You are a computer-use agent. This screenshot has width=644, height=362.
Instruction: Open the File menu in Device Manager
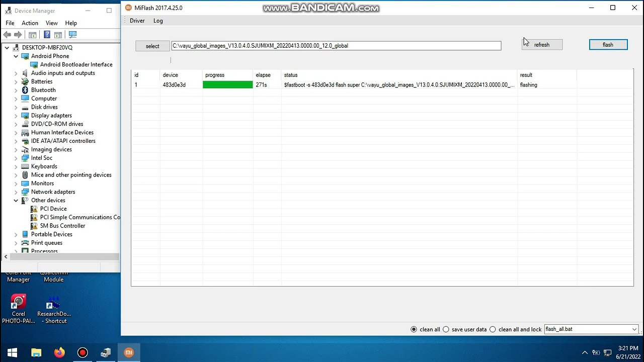coord(10,23)
